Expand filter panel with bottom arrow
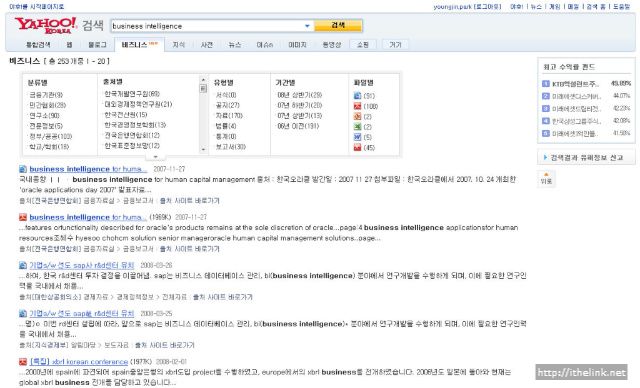The height and width of the screenshot is (388, 640). coord(155,157)
